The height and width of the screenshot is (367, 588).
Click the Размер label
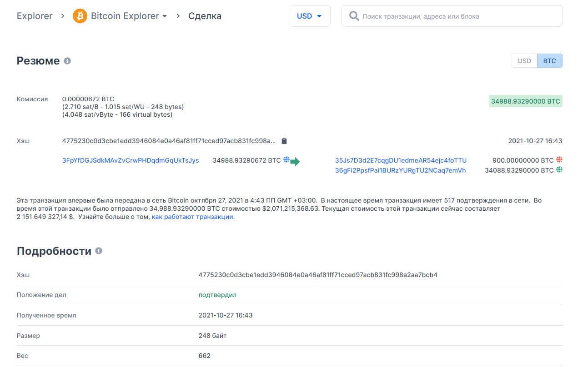(x=28, y=336)
